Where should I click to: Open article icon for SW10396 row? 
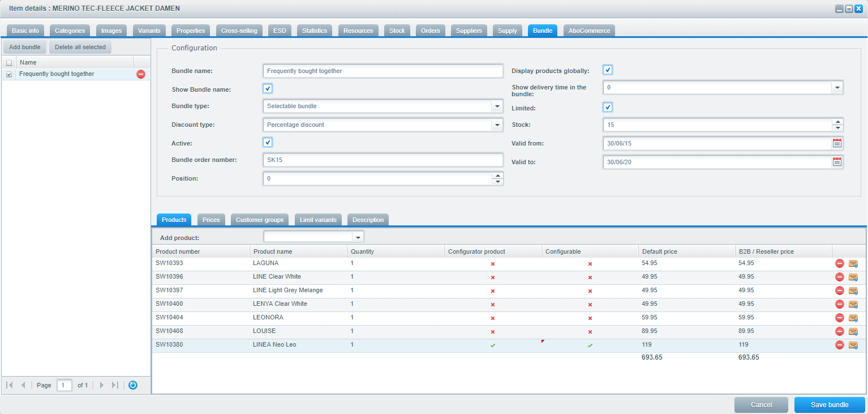click(x=853, y=277)
